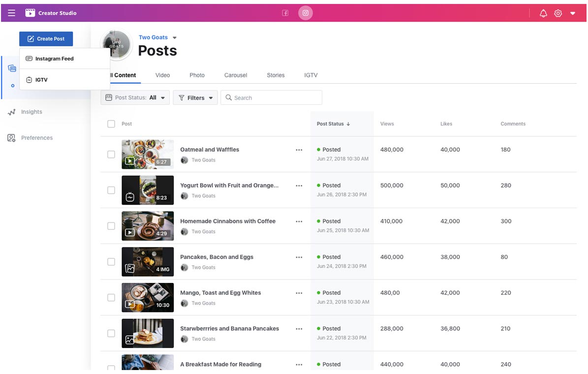Switch to the Carousel tab
This screenshot has height=374, width=588.
pyautogui.click(x=236, y=75)
